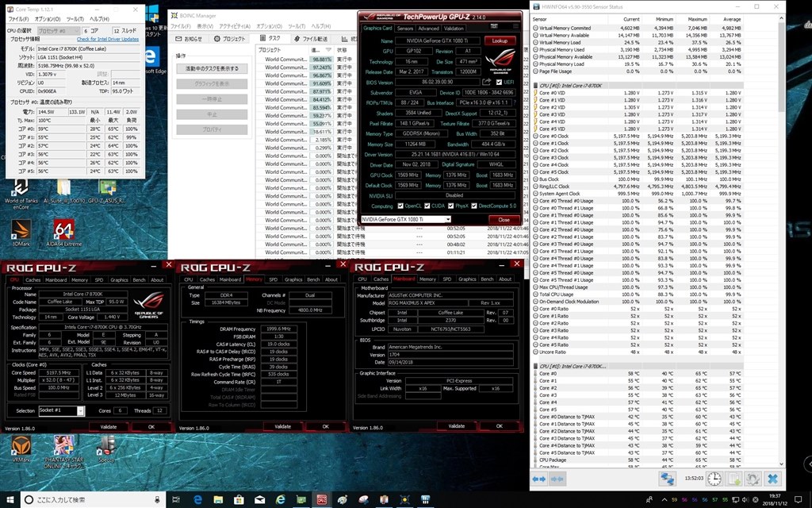Click the HWiNFO scrollbar down arrow
This screenshot has width=812, height=508.
tap(781, 465)
